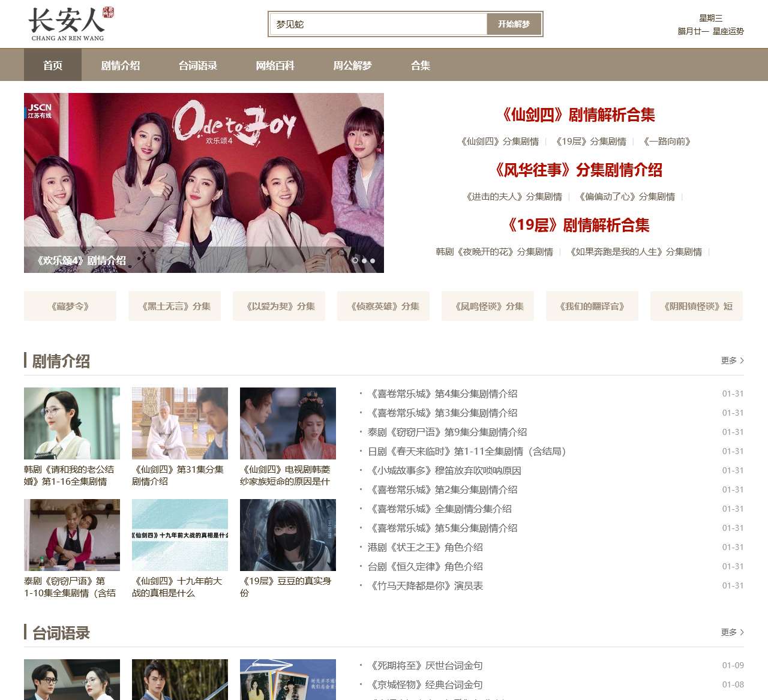Click the 《藏梦令》 tag button
The image size is (768, 700).
click(70, 306)
